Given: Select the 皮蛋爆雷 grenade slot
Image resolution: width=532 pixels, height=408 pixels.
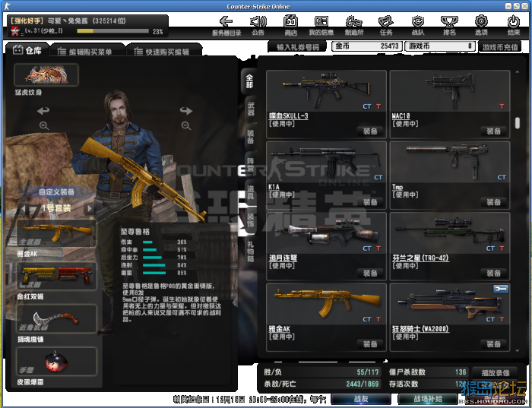Looking at the screenshot, I should point(56,362).
